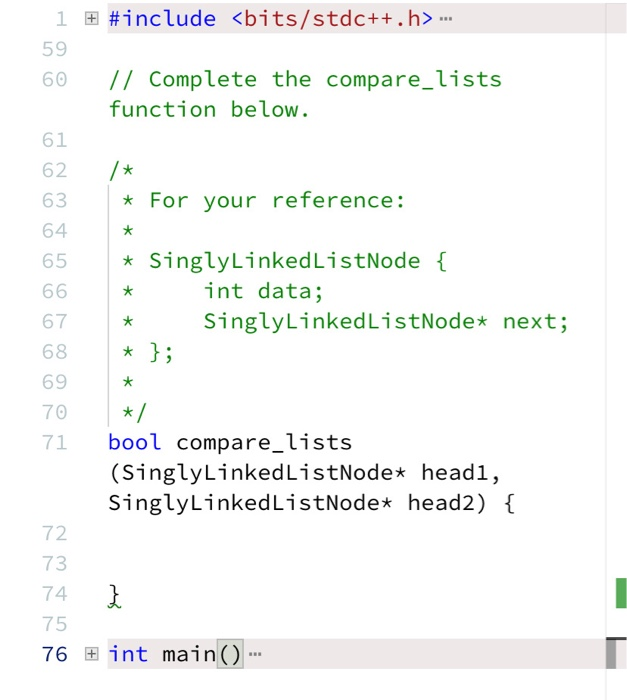Expand the folded #include block at line 1
Image resolution: width=627 pixels, height=700 pixels.
(92, 18)
